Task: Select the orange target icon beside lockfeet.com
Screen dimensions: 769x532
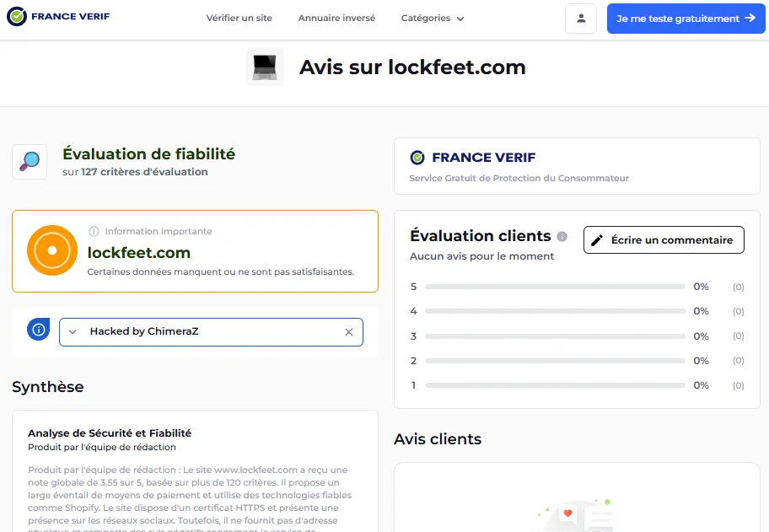Action: pyautogui.click(x=51, y=250)
